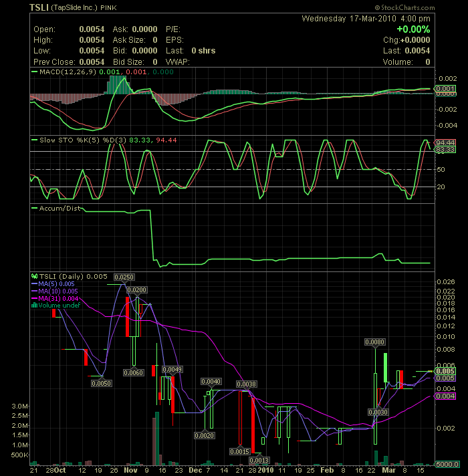This screenshot has height=476, width=468.
Task: Select the Prev Close value
Action: point(92,62)
